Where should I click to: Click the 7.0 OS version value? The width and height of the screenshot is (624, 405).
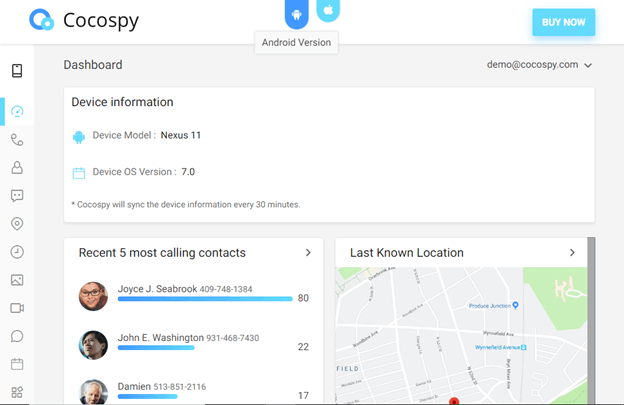[188, 172]
